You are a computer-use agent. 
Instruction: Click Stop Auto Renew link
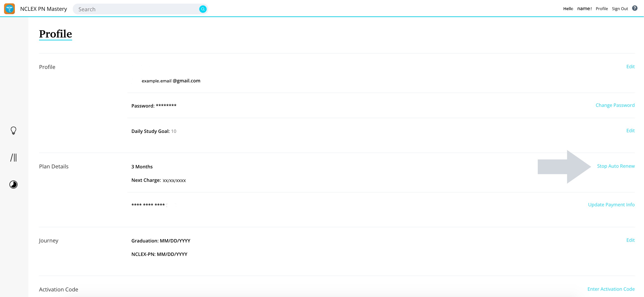615,166
